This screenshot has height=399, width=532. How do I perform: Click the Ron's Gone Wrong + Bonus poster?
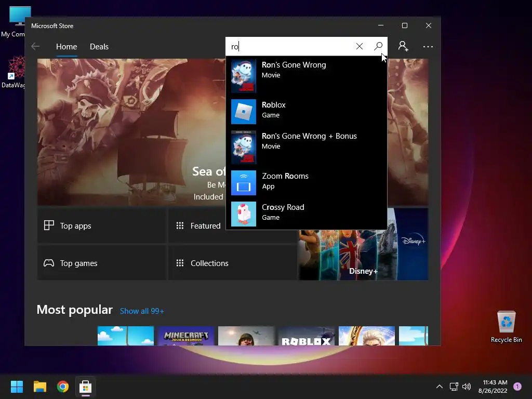pyautogui.click(x=244, y=147)
